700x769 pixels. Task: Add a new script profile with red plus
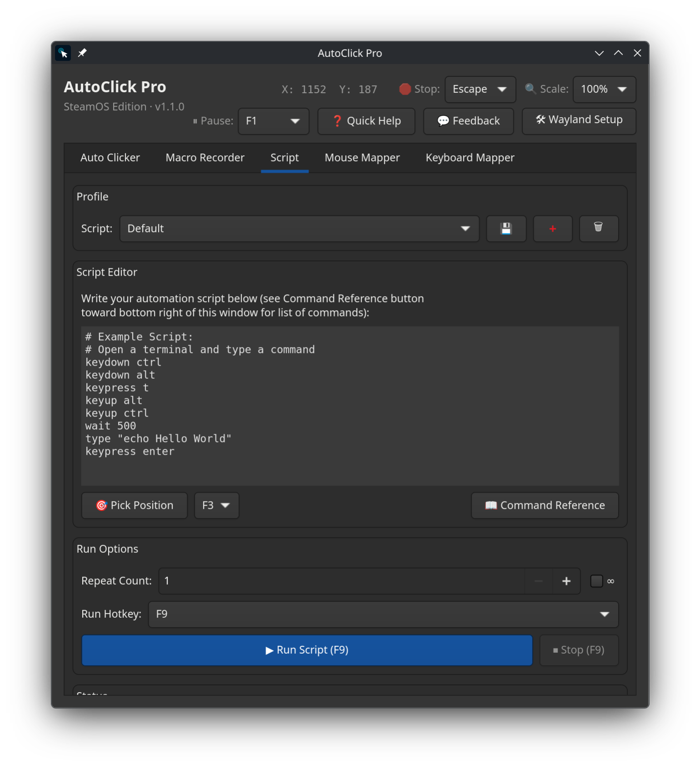(x=552, y=228)
